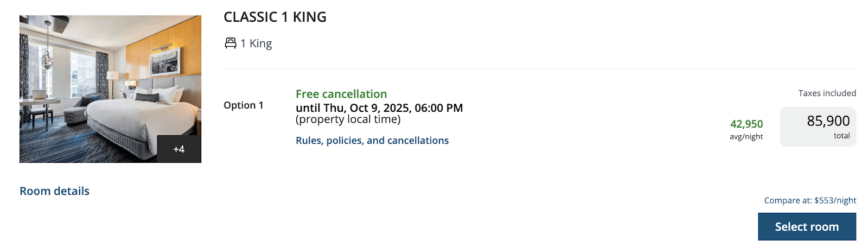The image size is (868, 247).
Task: Click the 1 King bed type text
Action: tap(256, 43)
